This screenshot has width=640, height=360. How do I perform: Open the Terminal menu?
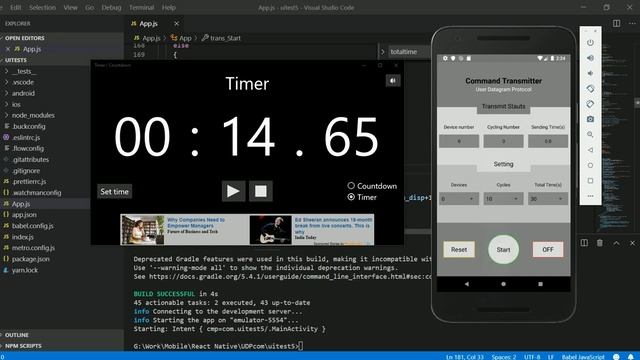click(x=141, y=7)
